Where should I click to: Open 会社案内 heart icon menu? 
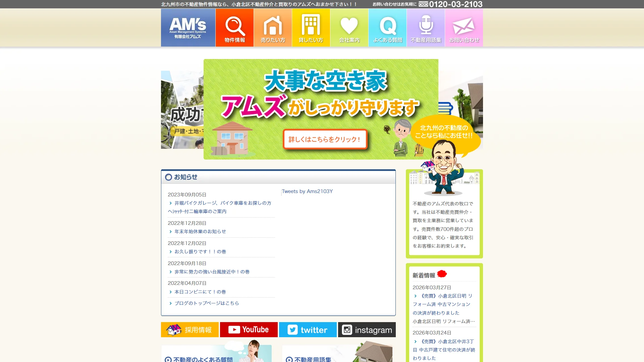click(349, 27)
